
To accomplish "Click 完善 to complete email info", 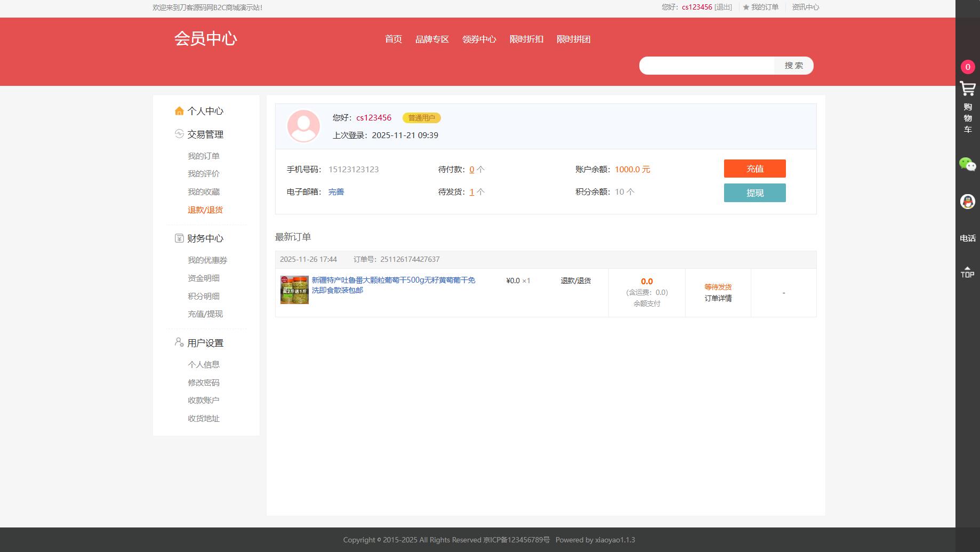I will pyautogui.click(x=336, y=191).
